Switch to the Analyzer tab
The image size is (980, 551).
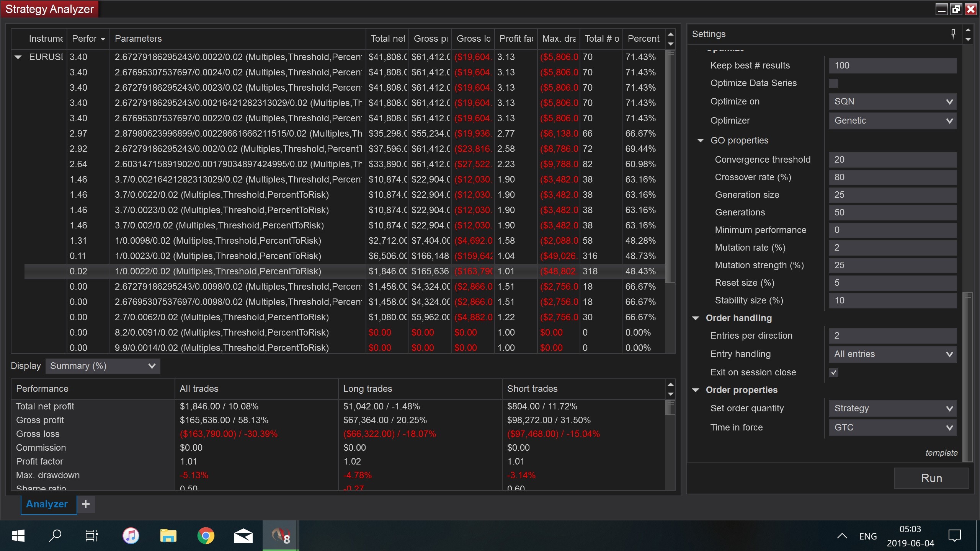[47, 504]
